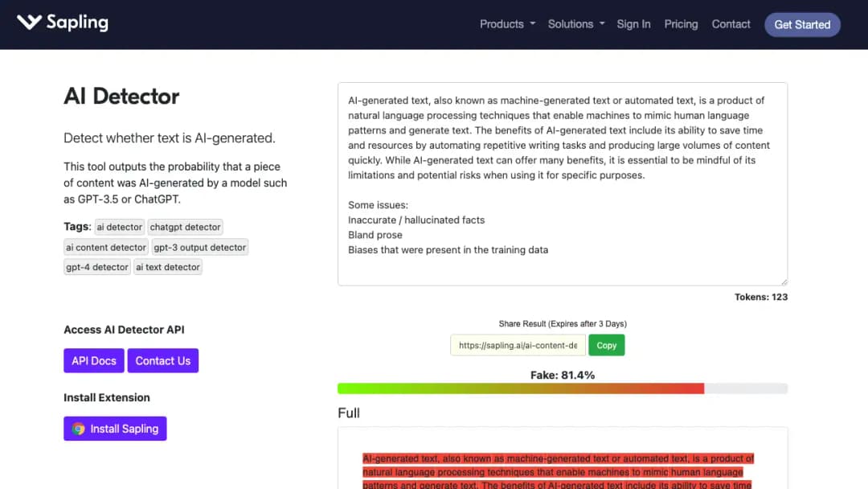Screen dimensions: 868x489
Task: Select the ai detector tag
Action: point(119,227)
